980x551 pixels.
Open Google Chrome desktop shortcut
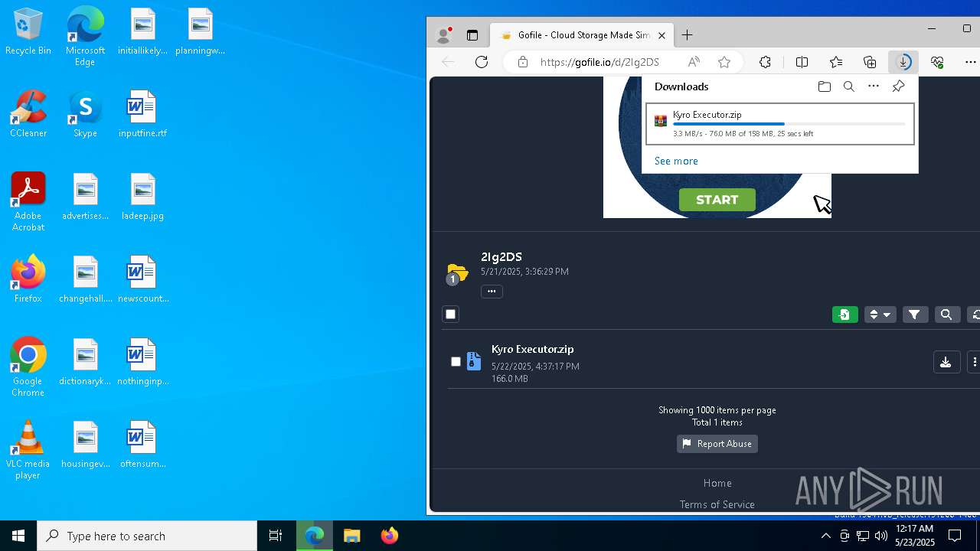click(28, 367)
